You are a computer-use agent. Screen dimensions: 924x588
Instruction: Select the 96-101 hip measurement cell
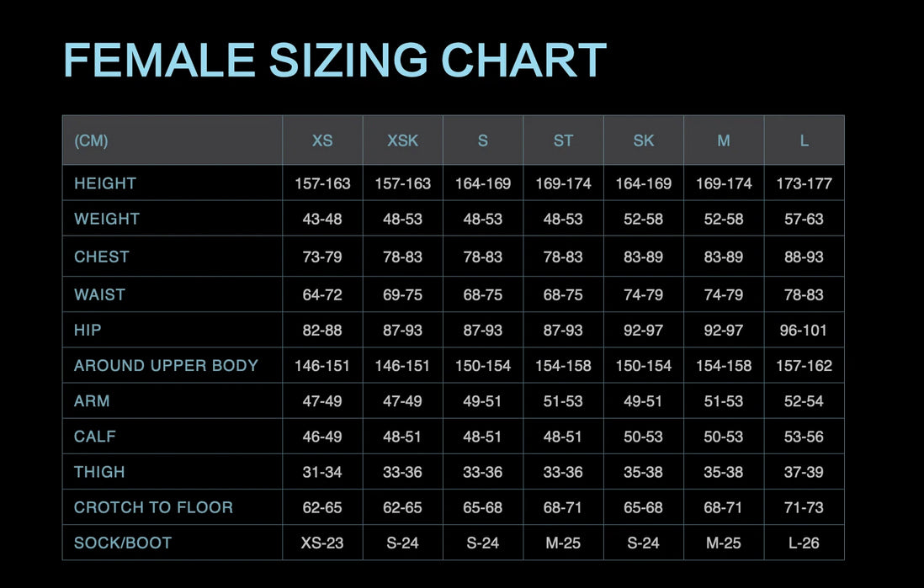(804, 331)
